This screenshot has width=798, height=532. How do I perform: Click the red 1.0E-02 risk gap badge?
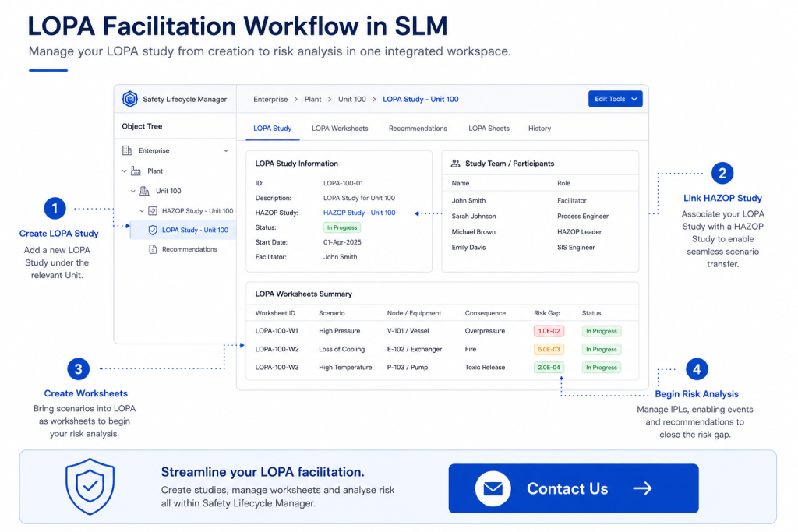click(x=549, y=331)
